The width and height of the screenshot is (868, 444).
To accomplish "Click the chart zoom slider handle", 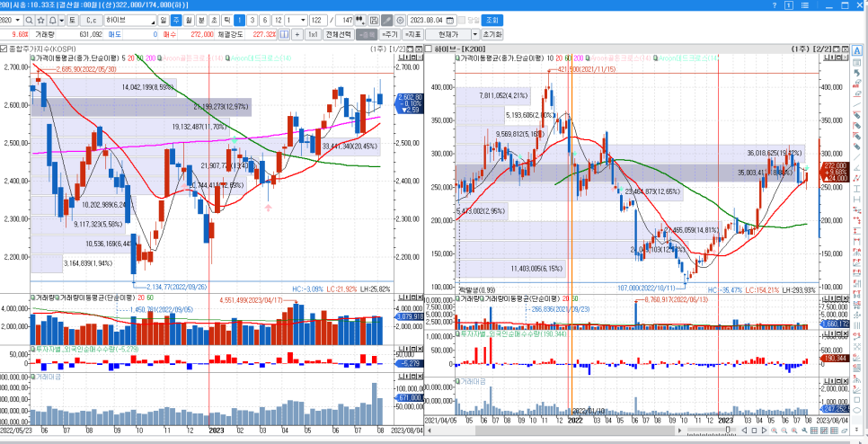I will pos(728,430).
